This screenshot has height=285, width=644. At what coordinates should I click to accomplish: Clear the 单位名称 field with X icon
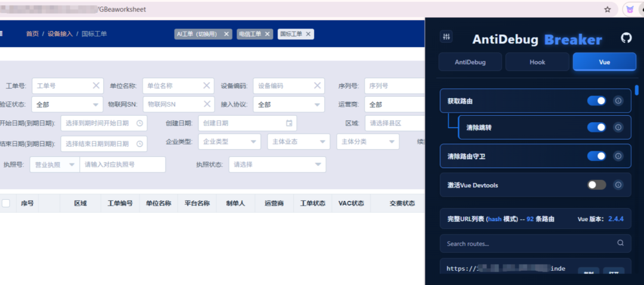tap(206, 85)
